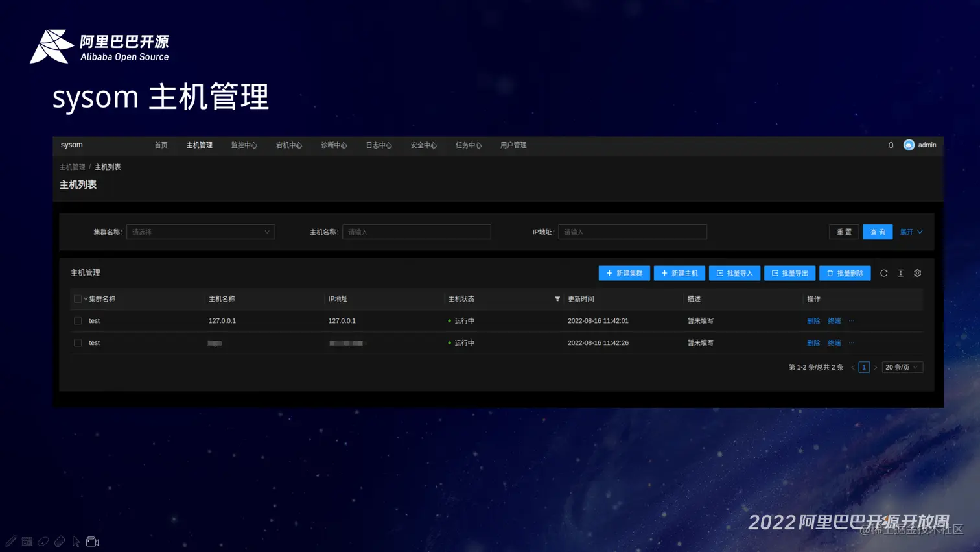Click the camera recording icon
980x552 pixels.
point(92,541)
